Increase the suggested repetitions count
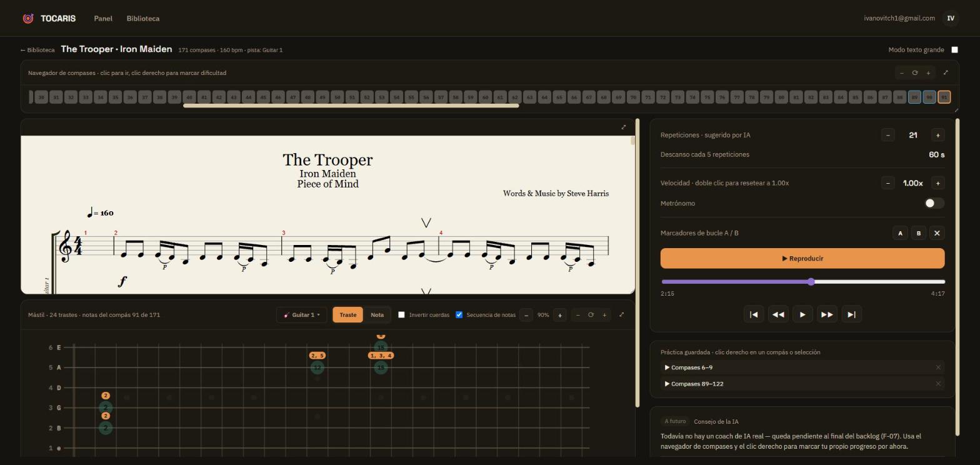The image size is (980, 465). point(937,135)
